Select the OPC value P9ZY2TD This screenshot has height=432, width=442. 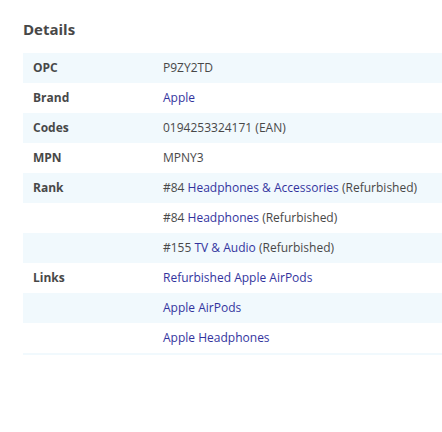tap(188, 68)
